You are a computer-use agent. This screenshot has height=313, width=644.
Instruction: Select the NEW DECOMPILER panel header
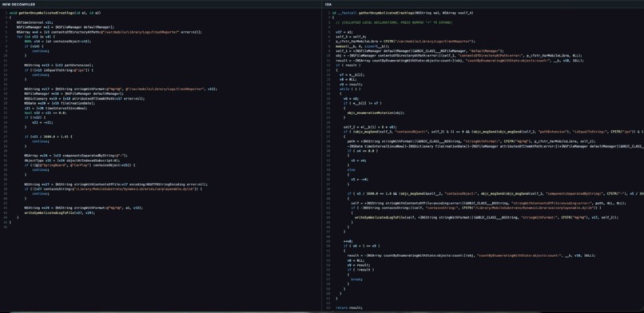pos(19,5)
